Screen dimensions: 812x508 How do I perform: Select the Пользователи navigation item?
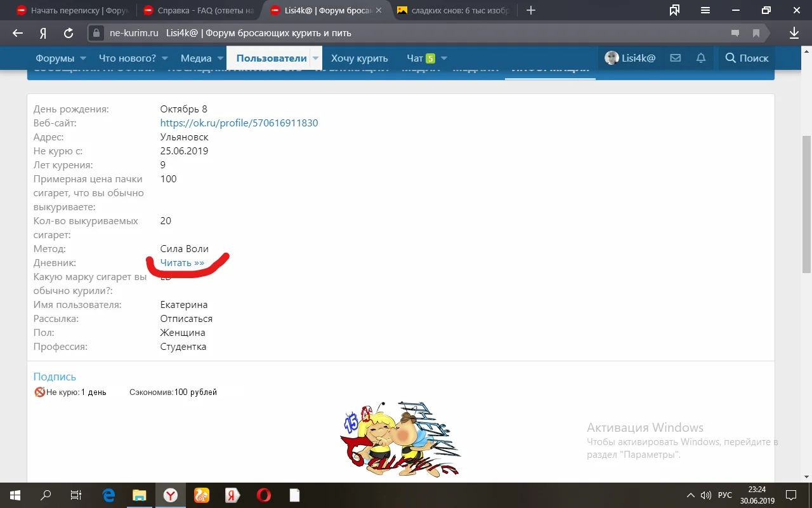pyautogui.click(x=272, y=58)
